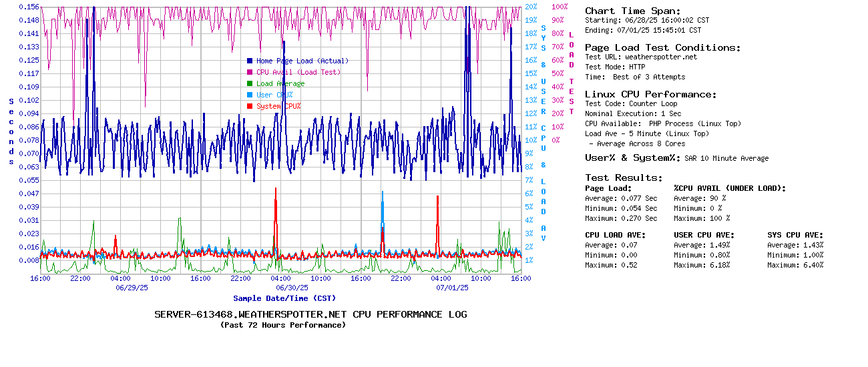Click the 'CPU LOAD AVE:' results column header

[615, 235]
